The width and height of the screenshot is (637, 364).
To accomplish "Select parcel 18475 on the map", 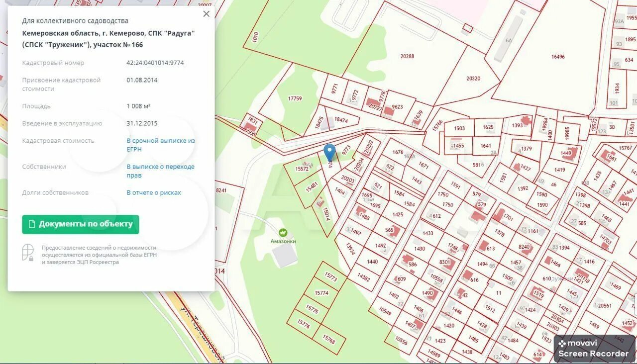I will click(319, 123).
